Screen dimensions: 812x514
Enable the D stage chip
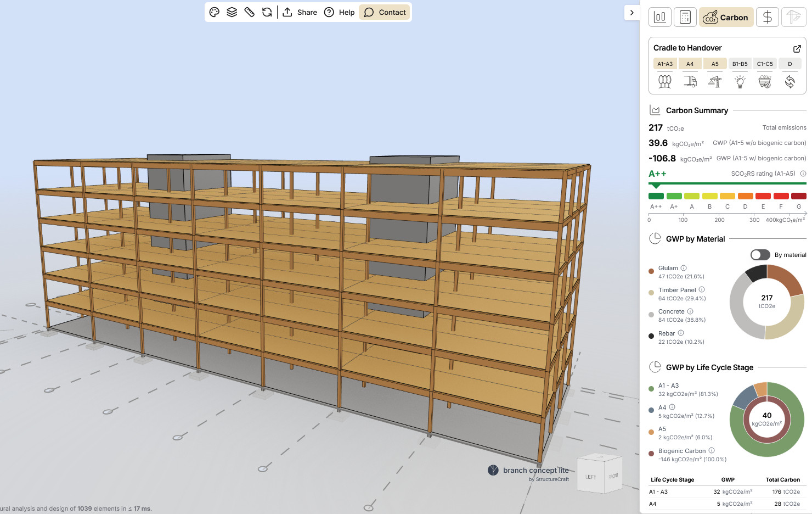point(790,64)
